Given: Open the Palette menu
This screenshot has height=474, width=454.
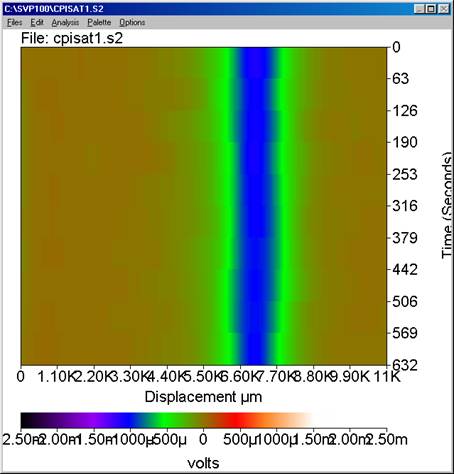Looking at the screenshot, I should (x=99, y=22).
